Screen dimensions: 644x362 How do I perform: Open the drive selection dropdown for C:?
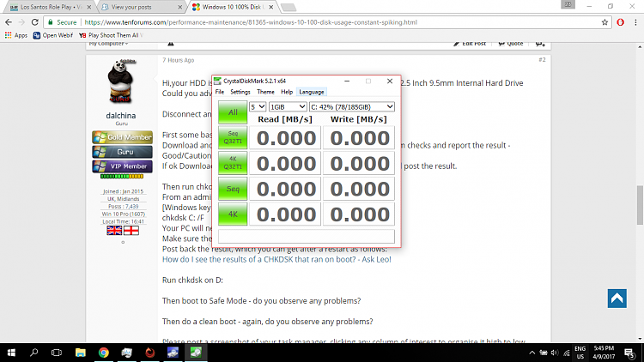click(x=352, y=106)
